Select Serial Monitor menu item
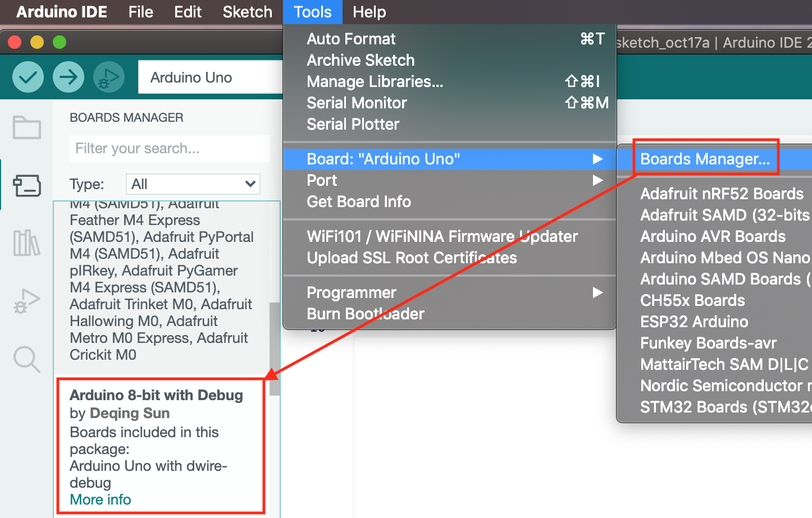Viewport: 812px width, 518px height. click(450, 103)
